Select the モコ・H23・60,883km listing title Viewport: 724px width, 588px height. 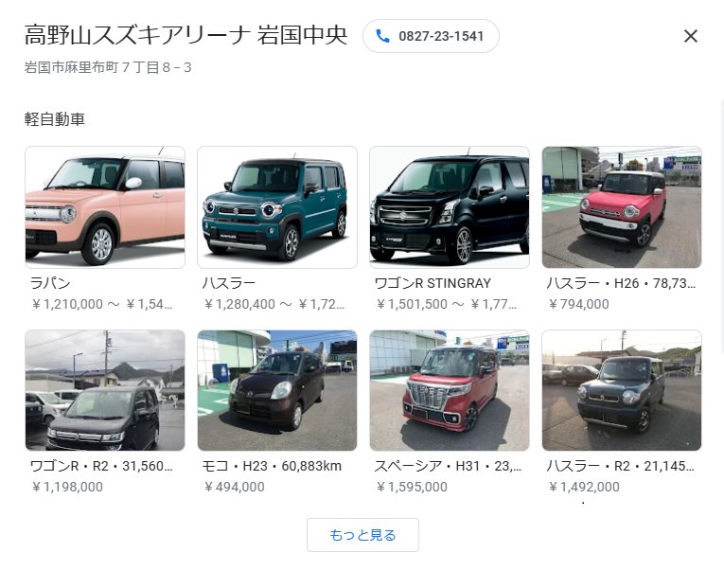(x=272, y=466)
